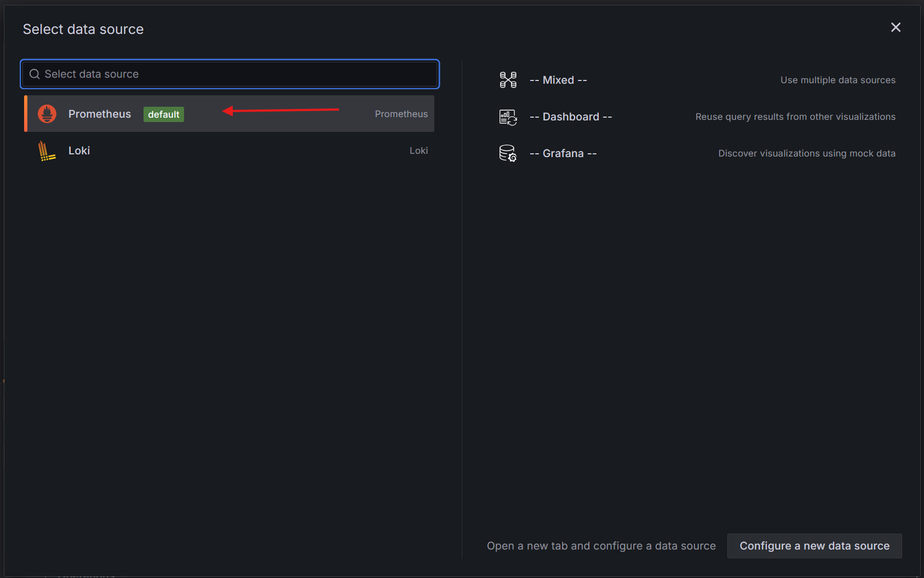
Task: Click 'Use multiple data sources' description
Action: 837,80
